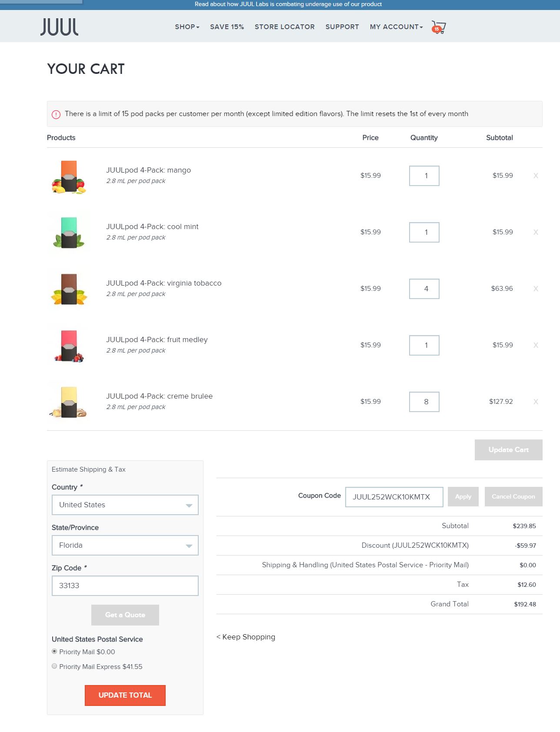Open the MY ACCOUNT menu
The image size is (560, 732).
[x=396, y=27]
